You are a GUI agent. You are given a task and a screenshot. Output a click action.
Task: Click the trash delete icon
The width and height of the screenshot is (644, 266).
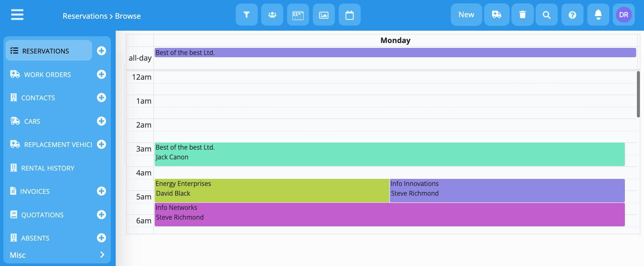coord(522,15)
